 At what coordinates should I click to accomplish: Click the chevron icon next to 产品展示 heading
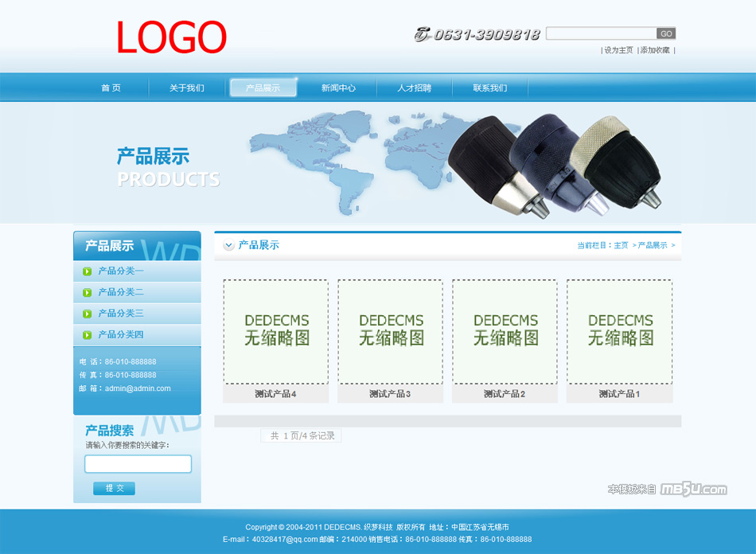[x=229, y=246]
